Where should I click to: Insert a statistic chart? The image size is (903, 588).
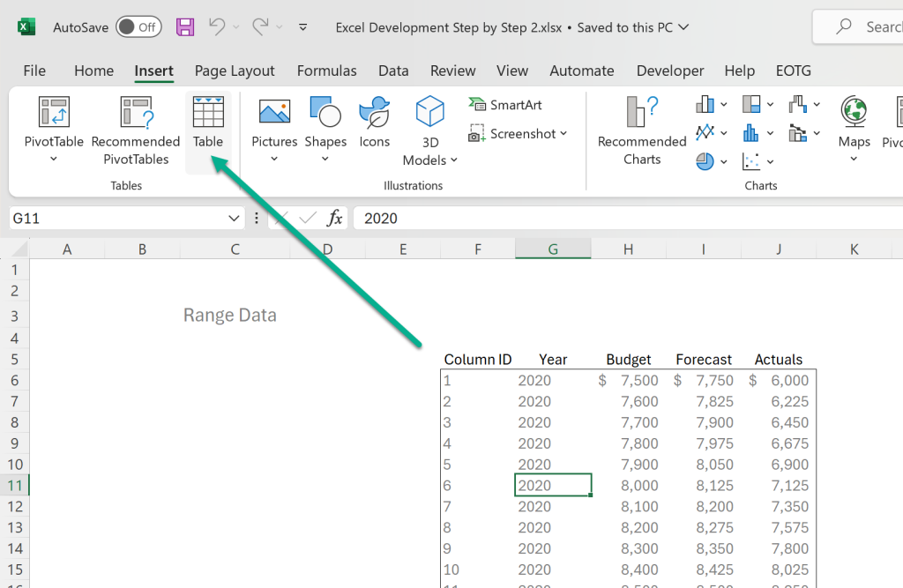coord(757,133)
